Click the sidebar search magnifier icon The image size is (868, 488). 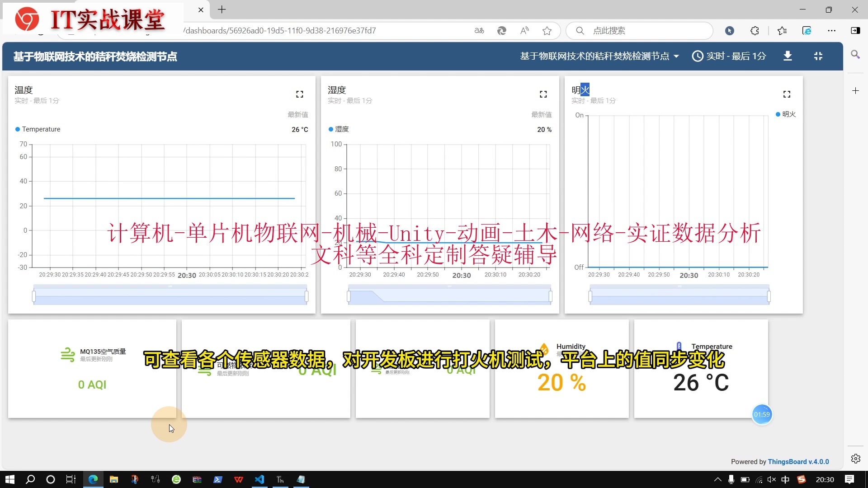coord(855,55)
